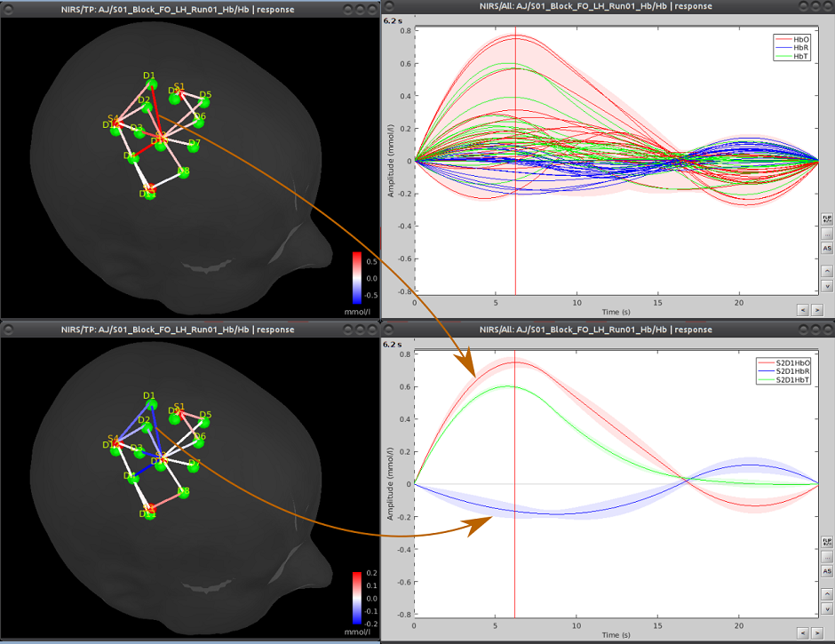Viewport: 835px width, 644px height.
Task: Open window menu of bottom-left NIRS/TP window
Action: click(x=8, y=330)
